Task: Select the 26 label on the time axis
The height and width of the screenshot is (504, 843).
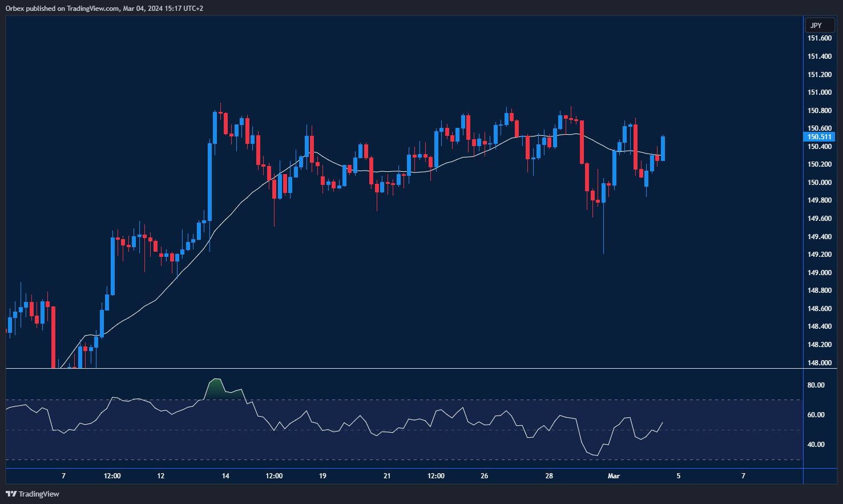Action: point(484,475)
